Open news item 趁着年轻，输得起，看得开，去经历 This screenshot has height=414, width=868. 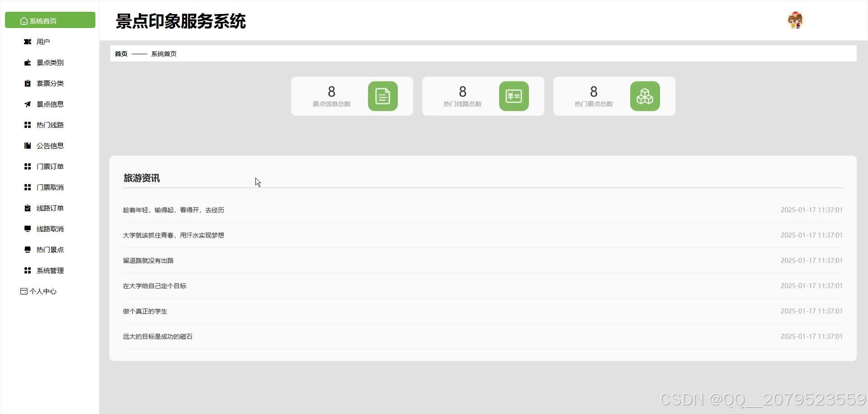pos(174,210)
